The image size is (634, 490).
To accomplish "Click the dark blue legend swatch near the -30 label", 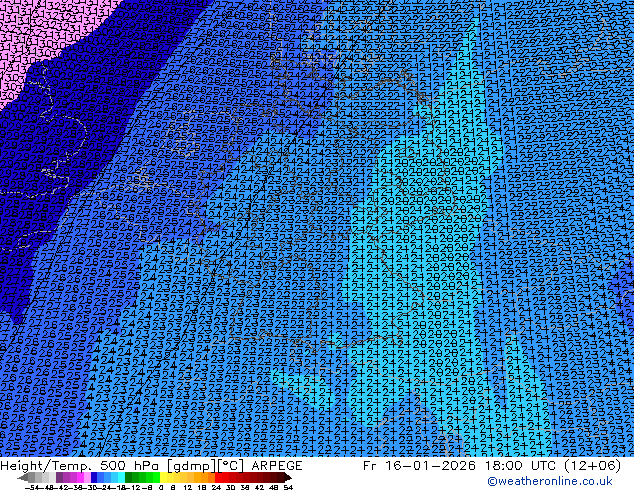I will tap(94, 477).
